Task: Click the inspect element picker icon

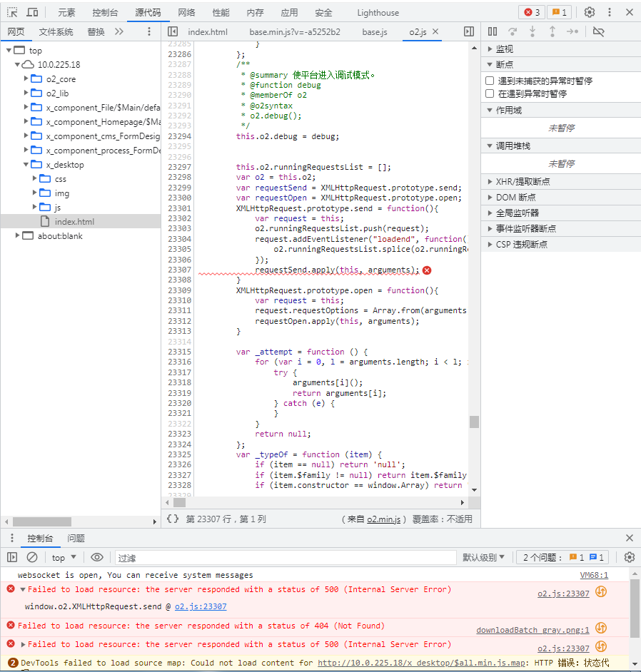Action: [x=12, y=12]
